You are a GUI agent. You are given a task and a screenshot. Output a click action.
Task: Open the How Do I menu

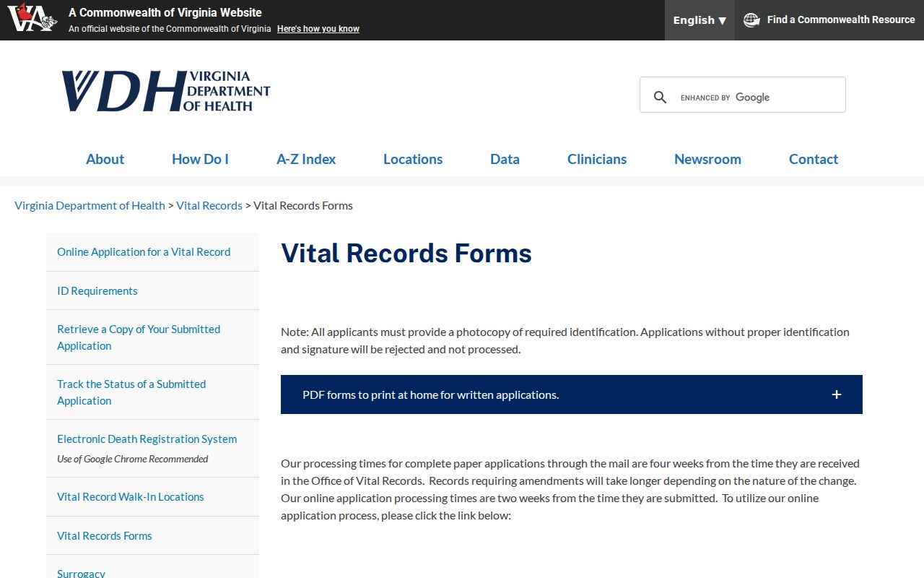pos(200,159)
